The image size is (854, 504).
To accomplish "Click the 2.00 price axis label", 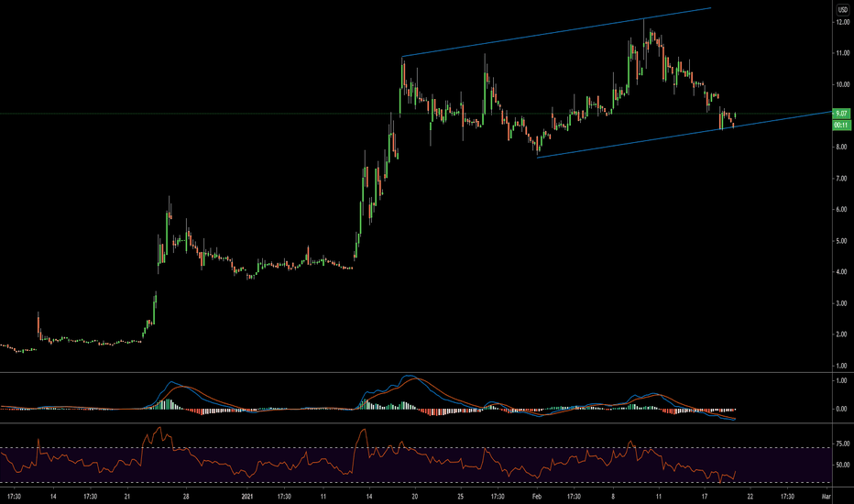I will (842, 334).
